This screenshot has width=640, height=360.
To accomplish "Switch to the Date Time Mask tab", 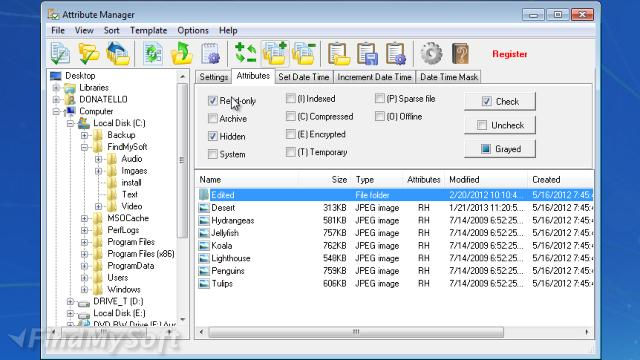I will tap(449, 77).
